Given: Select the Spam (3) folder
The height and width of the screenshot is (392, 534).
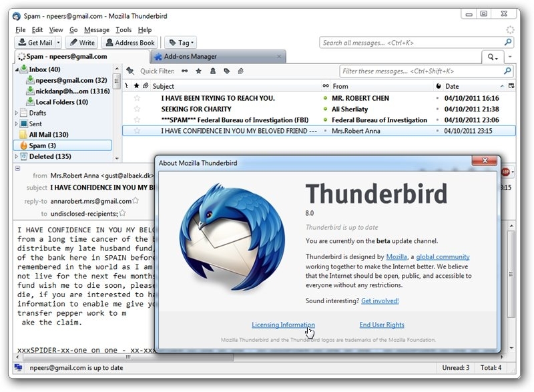Looking at the screenshot, I should click(62, 146).
